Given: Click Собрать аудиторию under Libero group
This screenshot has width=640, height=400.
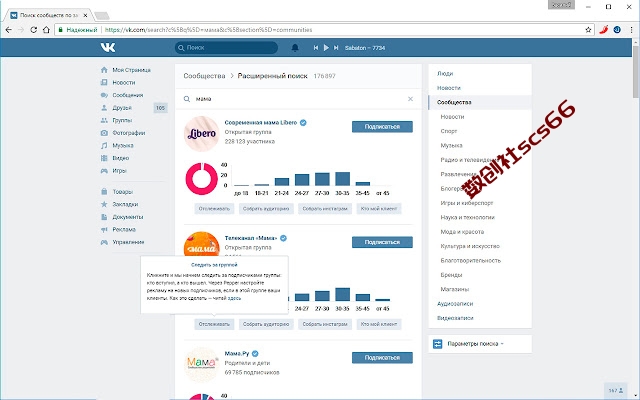Looking at the screenshot, I should tap(266, 209).
